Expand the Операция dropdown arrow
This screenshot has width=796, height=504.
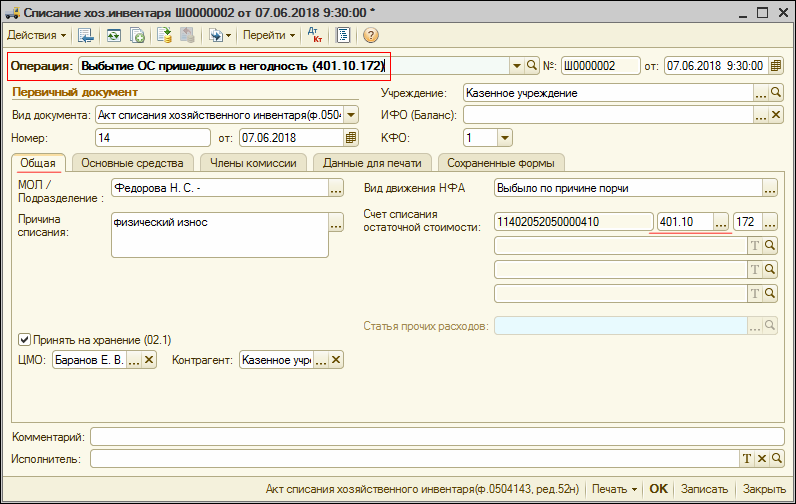coord(517,66)
